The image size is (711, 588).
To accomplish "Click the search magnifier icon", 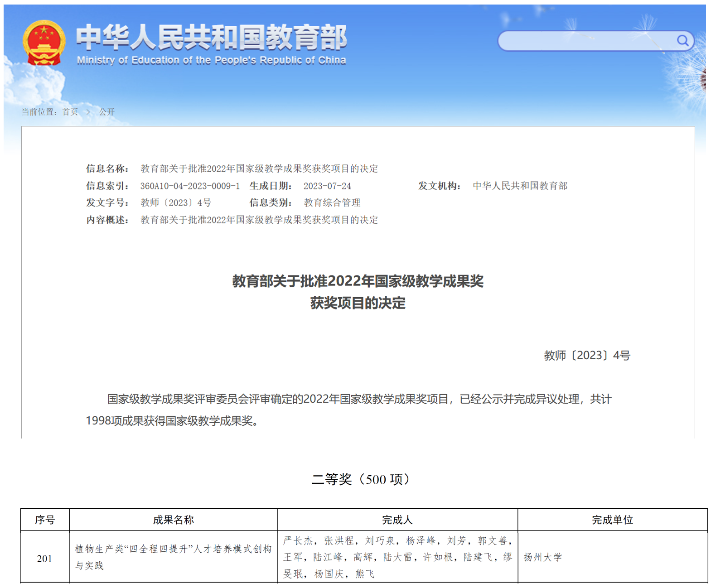I will tap(682, 41).
